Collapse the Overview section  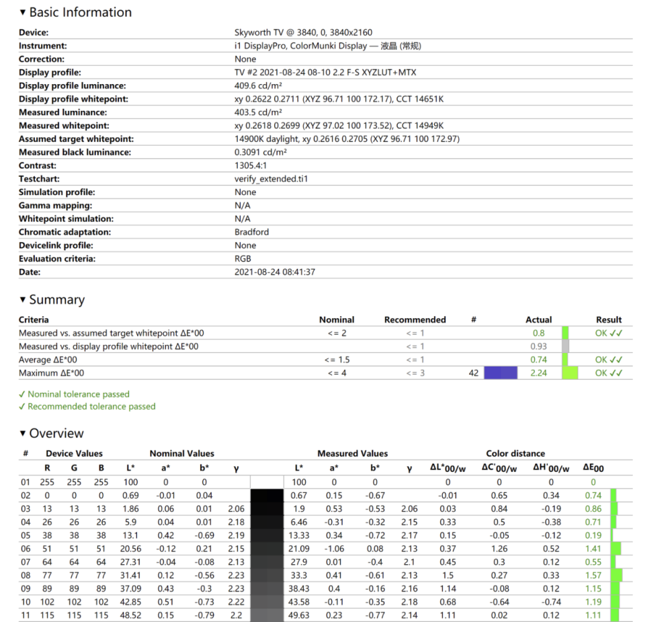pyautogui.click(x=23, y=433)
